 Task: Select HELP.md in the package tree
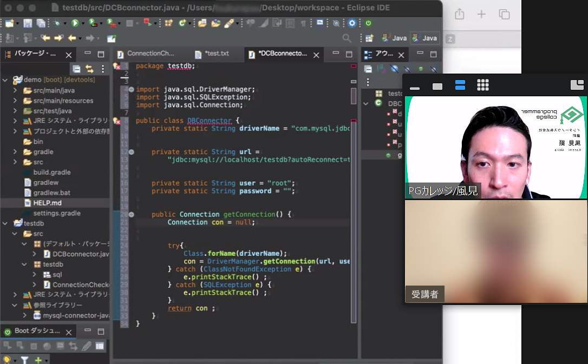click(48, 203)
